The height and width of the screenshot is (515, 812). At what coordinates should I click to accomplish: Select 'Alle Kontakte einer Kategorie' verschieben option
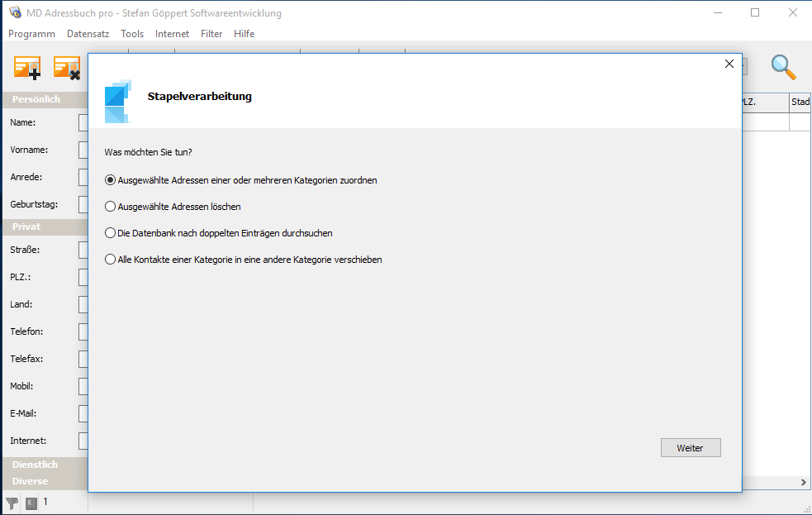pos(111,260)
